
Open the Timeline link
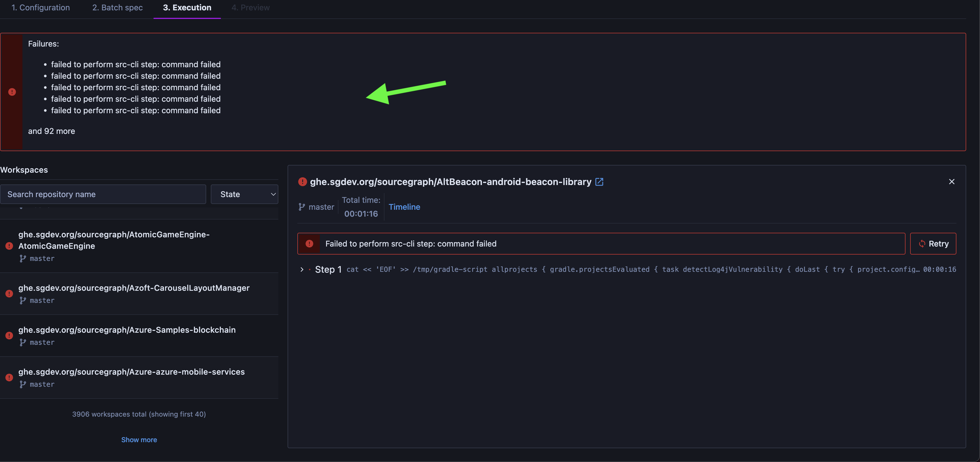click(404, 207)
